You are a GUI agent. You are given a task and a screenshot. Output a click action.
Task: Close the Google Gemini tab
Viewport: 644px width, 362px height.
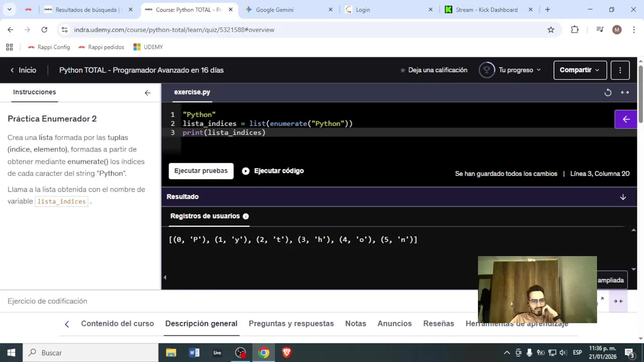[331, 10]
